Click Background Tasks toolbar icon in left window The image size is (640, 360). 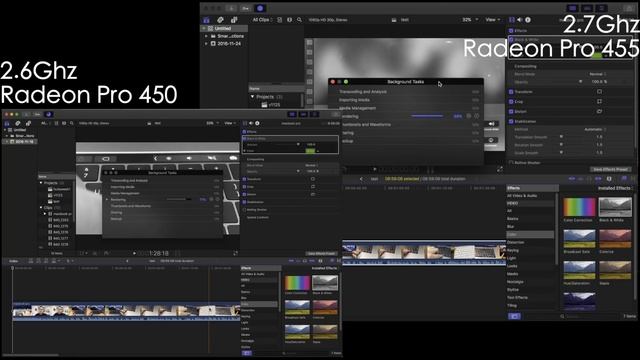(x=49, y=115)
